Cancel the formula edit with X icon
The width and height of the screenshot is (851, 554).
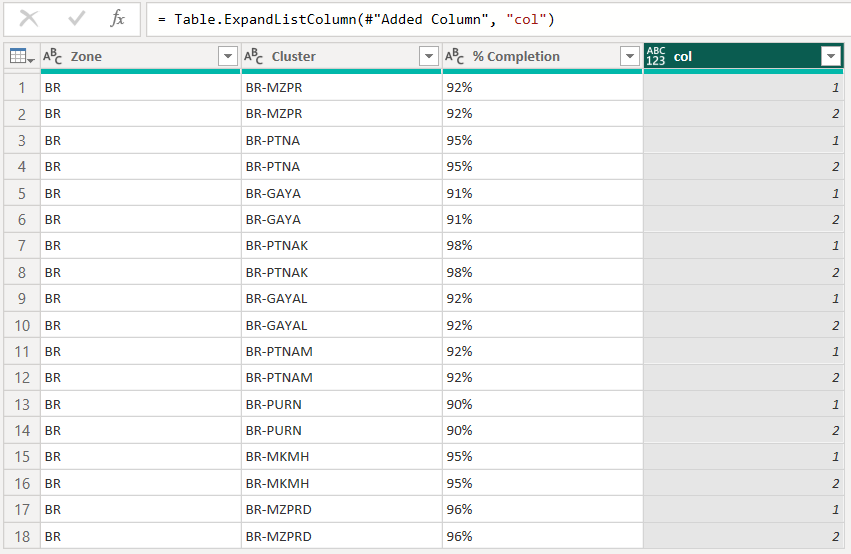pos(29,19)
